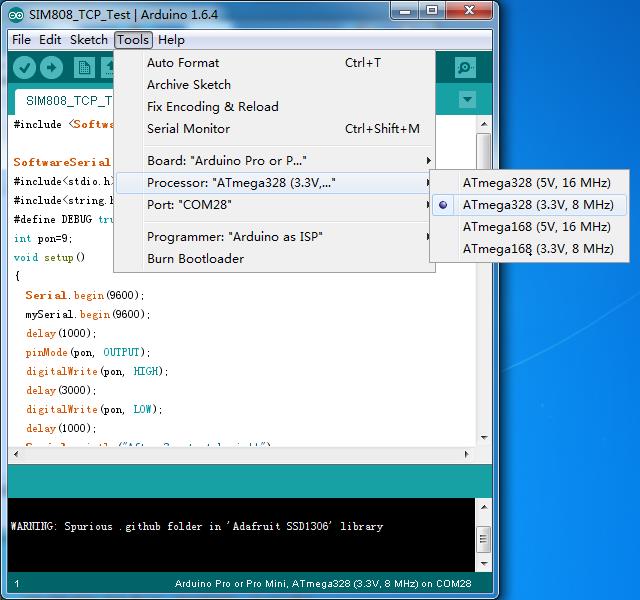Expand the Board submenu
The width and height of the screenshot is (640, 600).
click(x=275, y=161)
